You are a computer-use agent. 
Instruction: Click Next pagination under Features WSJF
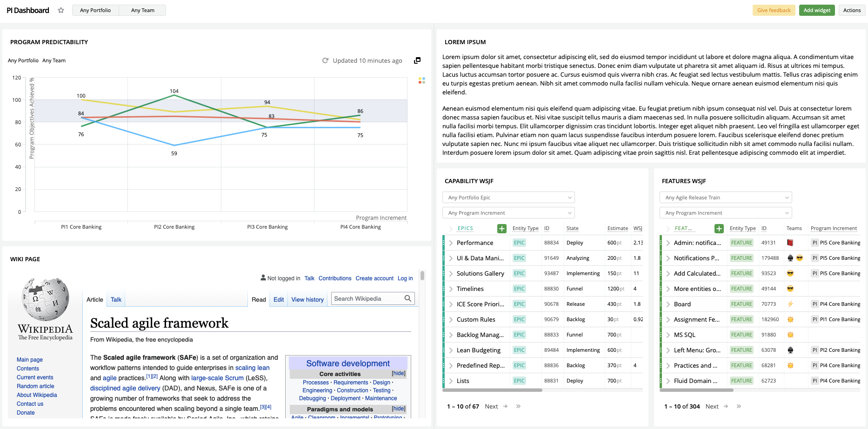(x=712, y=406)
